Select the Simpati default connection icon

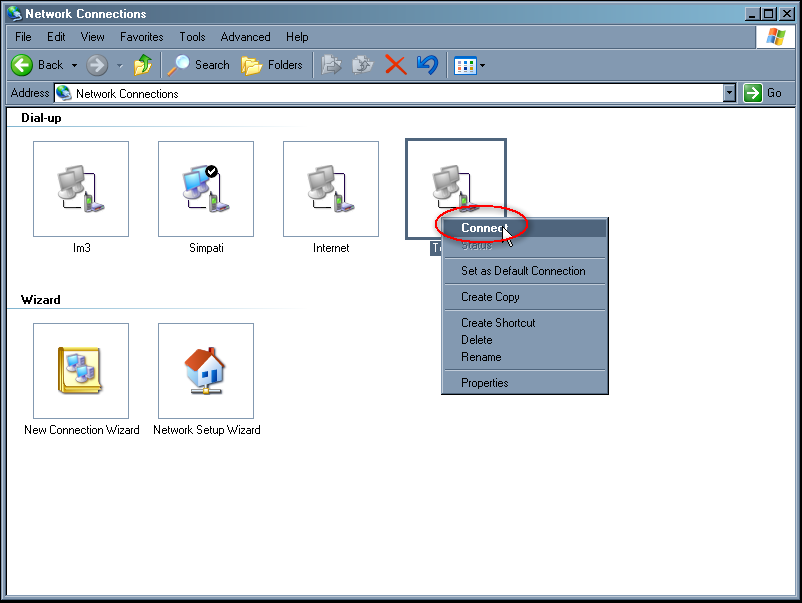pos(206,189)
